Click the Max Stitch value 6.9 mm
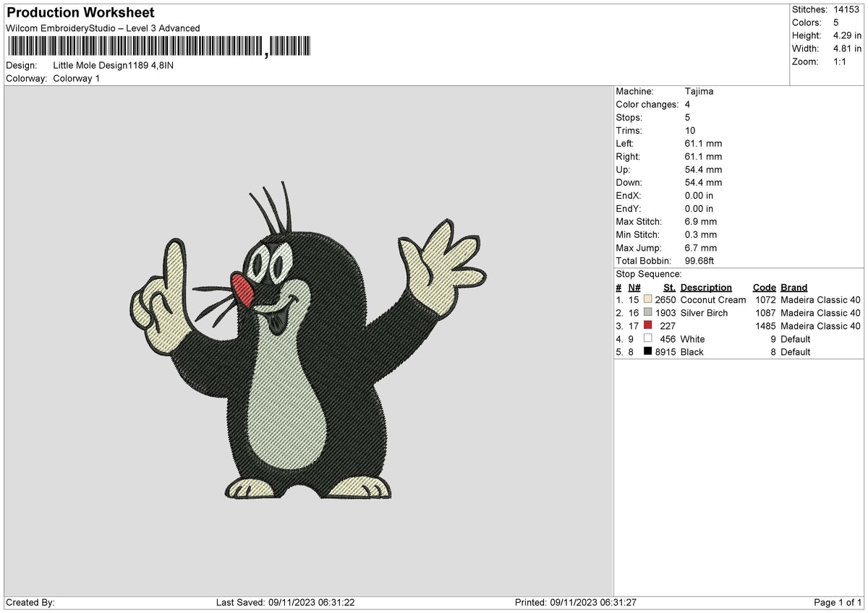 [x=701, y=221]
